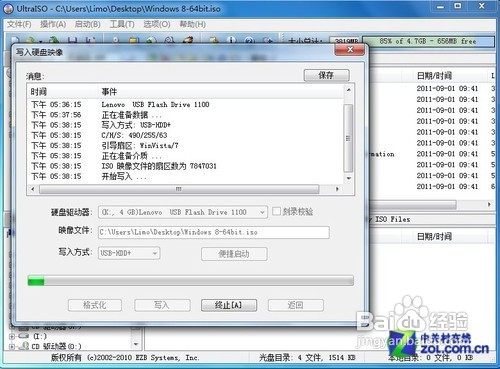Select CD 驱动器(O:) in local tree
Screen dimensions: 500x369
tap(56, 347)
